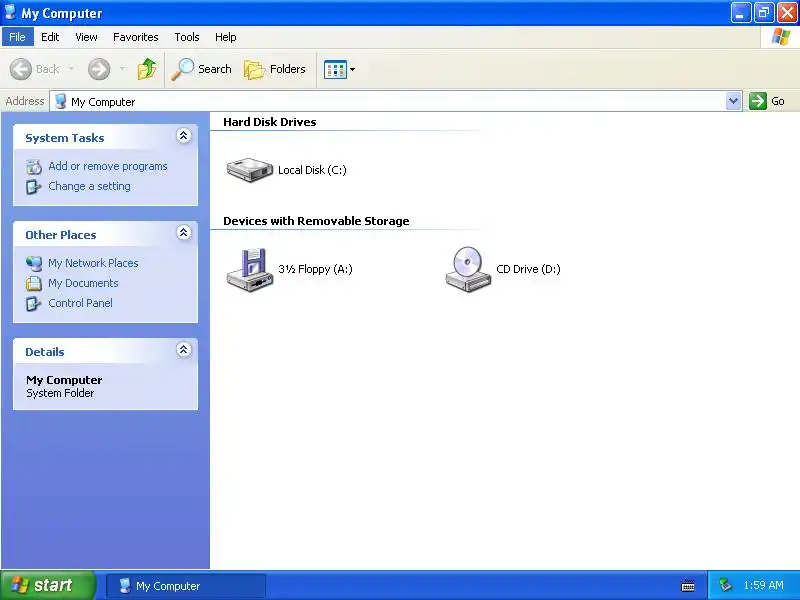The width and height of the screenshot is (800, 600).
Task: Click the Back navigation button
Action: [35, 69]
